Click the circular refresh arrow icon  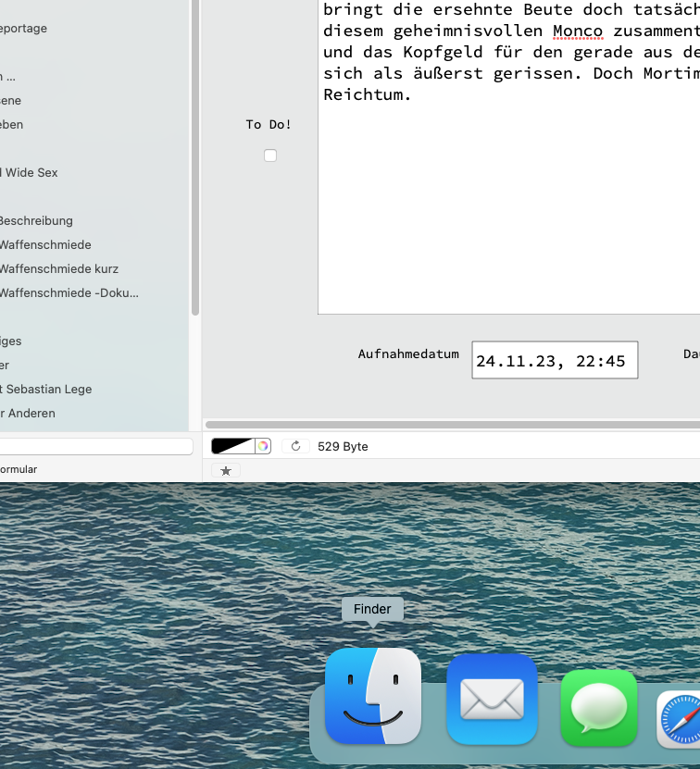pos(296,446)
